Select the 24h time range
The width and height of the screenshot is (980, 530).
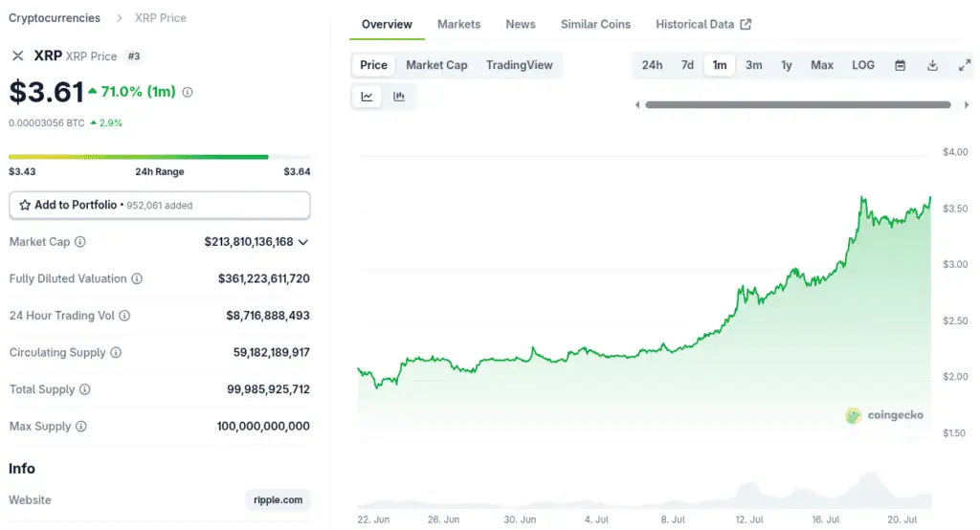pyautogui.click(x=652, y=65)
